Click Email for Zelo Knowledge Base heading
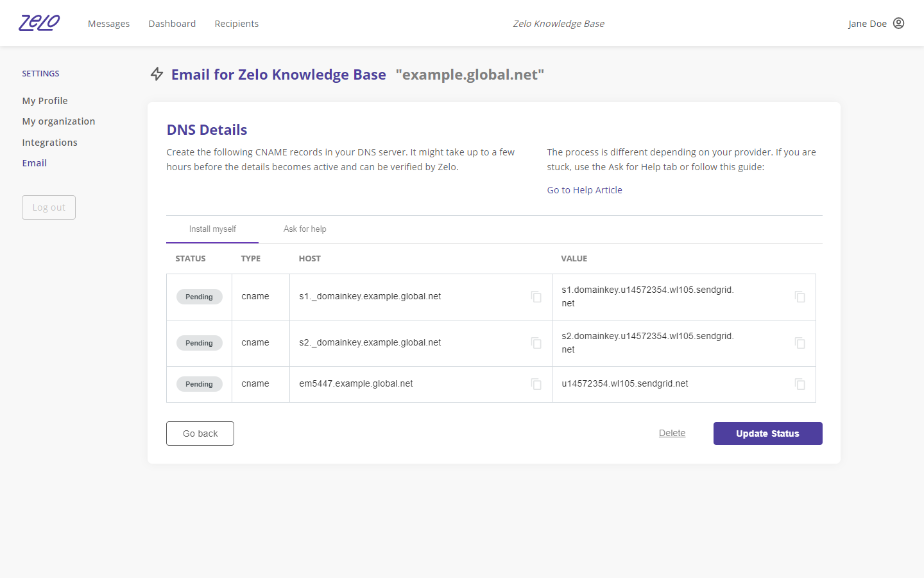The image size is (924, 578). [x=278, y=74]
